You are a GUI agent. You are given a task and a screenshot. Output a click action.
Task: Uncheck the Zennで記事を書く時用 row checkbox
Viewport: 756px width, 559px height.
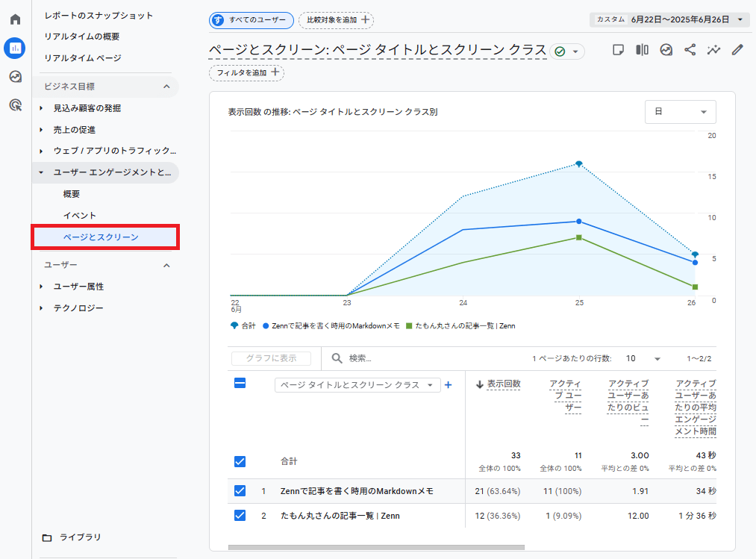tap(240, 491)
